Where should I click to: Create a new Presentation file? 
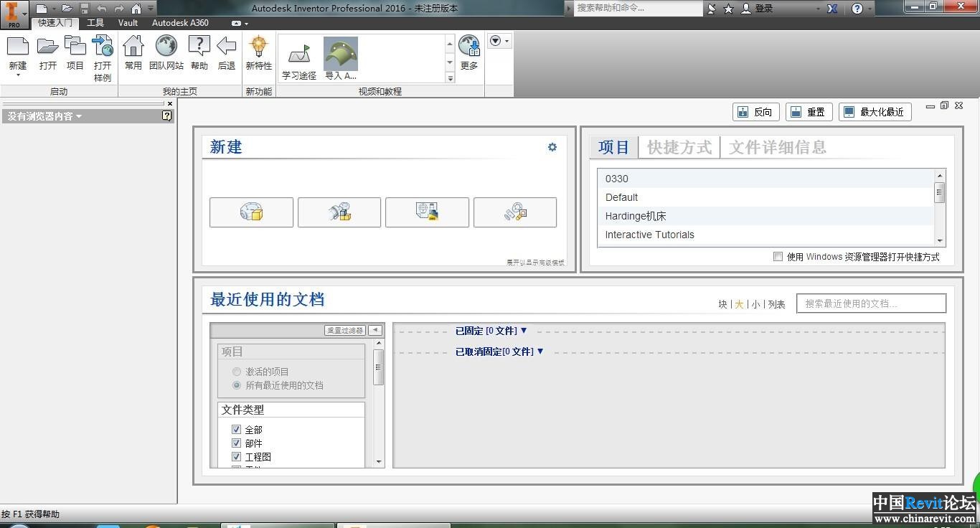tap(515, 212)
